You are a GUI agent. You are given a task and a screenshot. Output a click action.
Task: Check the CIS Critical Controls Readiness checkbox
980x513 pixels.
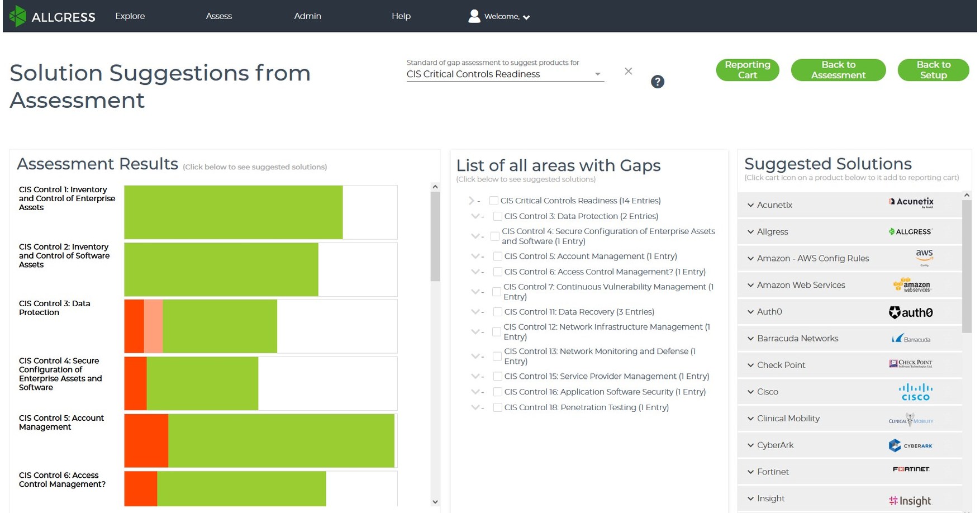(494, 200)
